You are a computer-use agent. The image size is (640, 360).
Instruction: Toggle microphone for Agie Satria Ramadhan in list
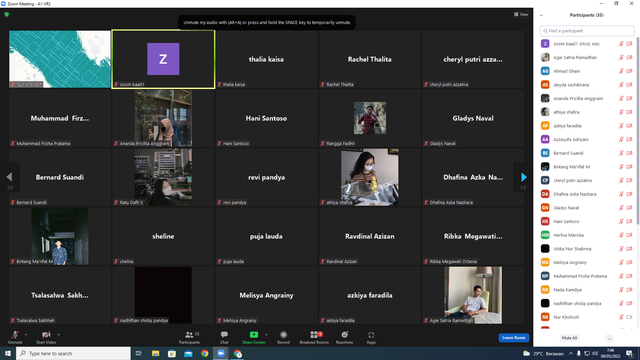click(621, 58)
